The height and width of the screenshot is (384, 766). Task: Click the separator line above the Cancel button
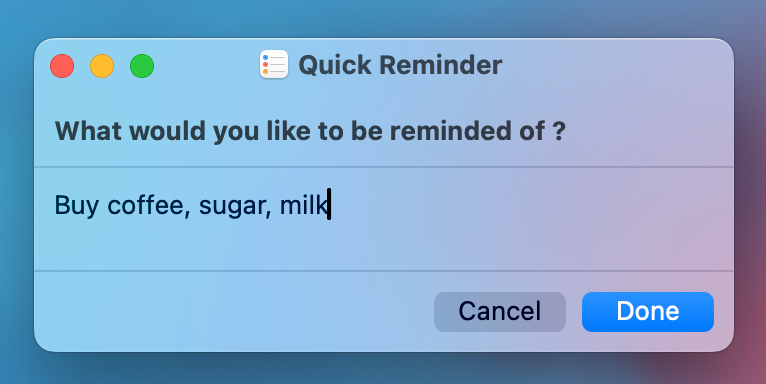pos(384,271)
